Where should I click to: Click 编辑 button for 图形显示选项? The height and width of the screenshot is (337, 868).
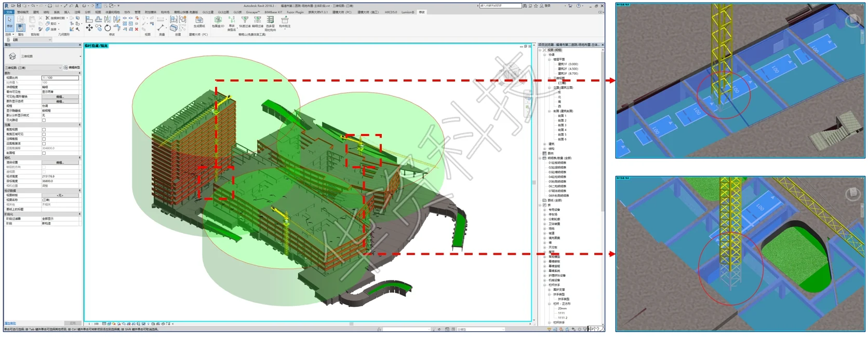coord(60,101)
